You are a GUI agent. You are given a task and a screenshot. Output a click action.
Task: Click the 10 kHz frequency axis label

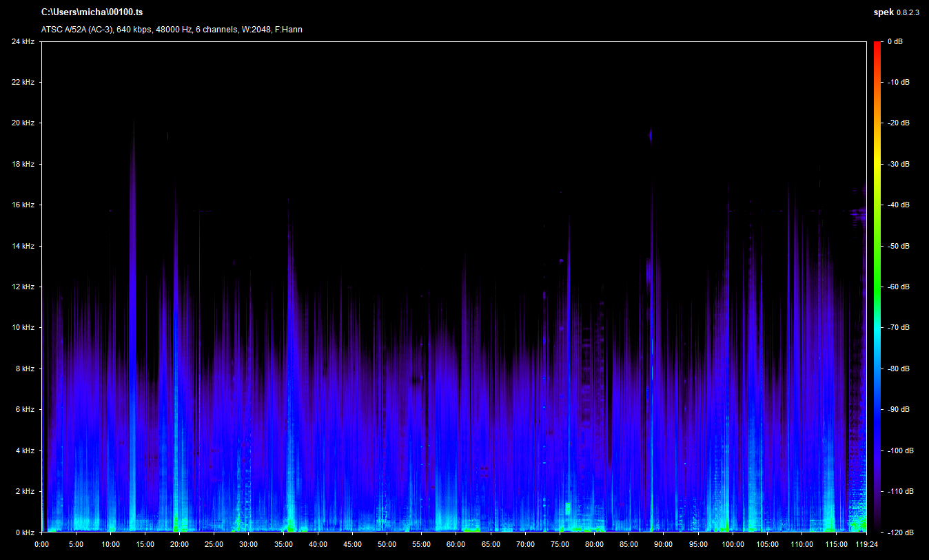pos(23,327)
